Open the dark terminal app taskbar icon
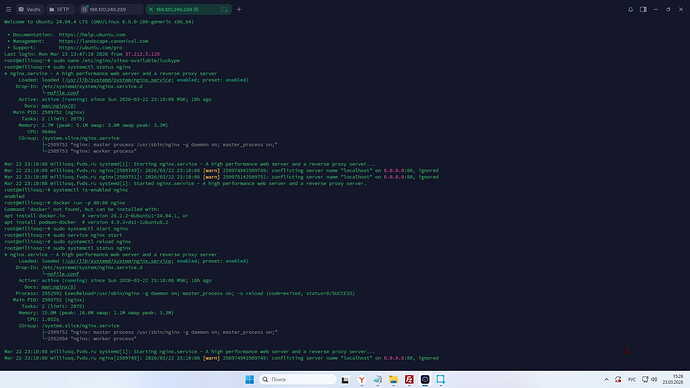Image resolution: width=690 pixels, height=388 pixels. click(x=425, y=379)
